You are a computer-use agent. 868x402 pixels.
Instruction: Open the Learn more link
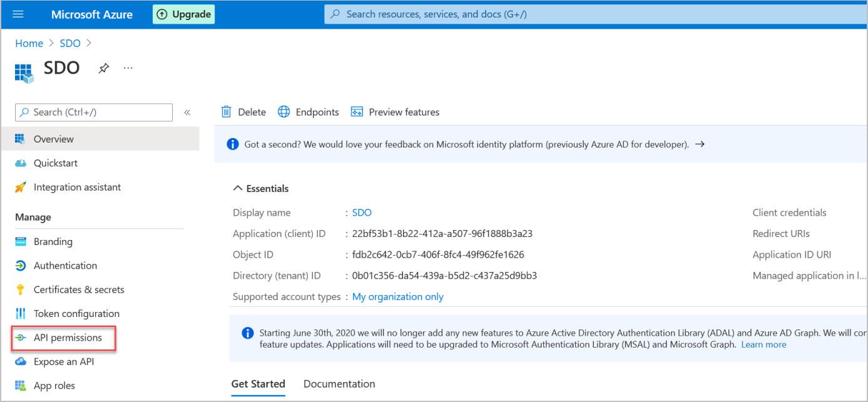tap(763, 344)
